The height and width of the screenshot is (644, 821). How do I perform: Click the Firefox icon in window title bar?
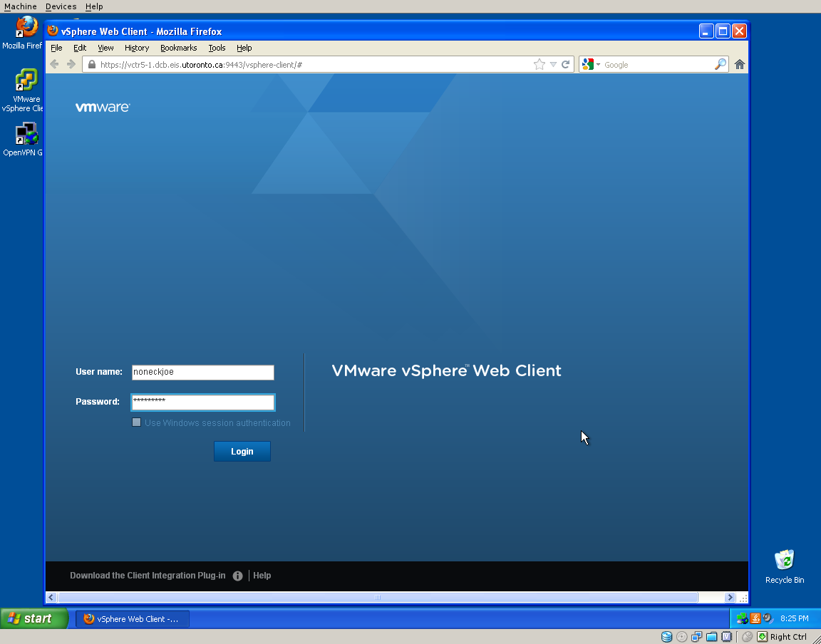click(52, 31)
